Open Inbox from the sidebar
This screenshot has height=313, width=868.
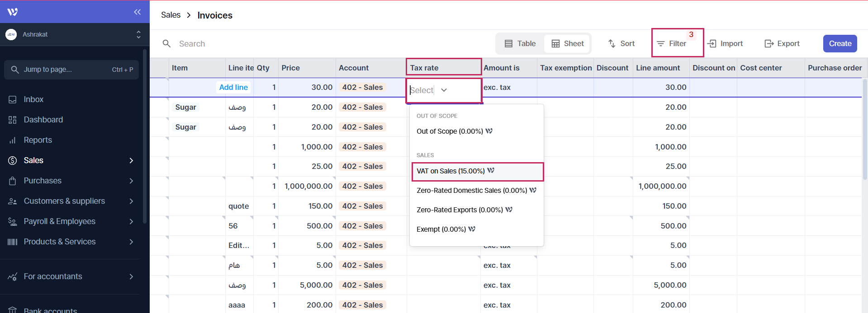[x=33, y=99]
